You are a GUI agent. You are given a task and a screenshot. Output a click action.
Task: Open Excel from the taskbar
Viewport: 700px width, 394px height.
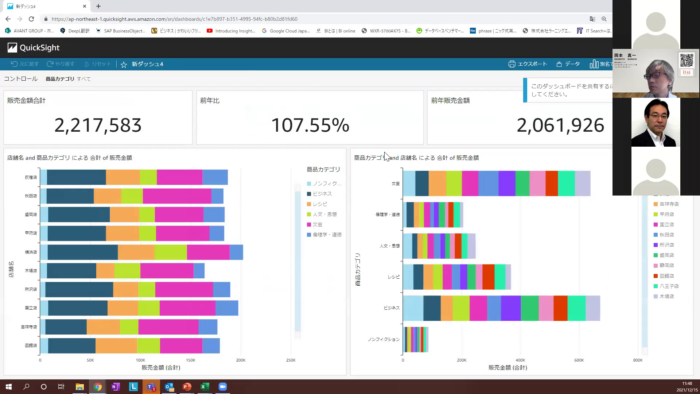point(204,387)
